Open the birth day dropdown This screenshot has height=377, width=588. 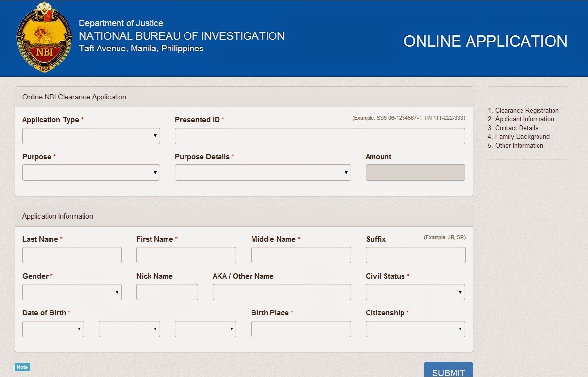(x=129, y=329)
